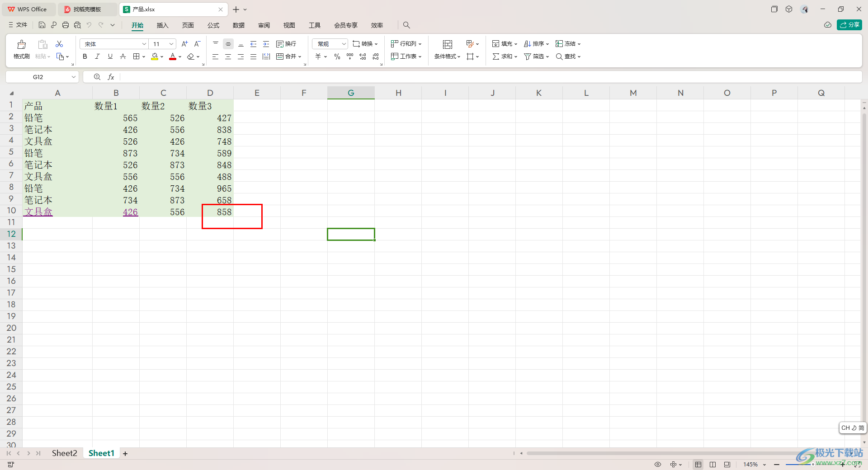The height and width of the screenshot is (470, 868).
Task: Click the Decrease Indent icon
Action: (x=254, y=44)
